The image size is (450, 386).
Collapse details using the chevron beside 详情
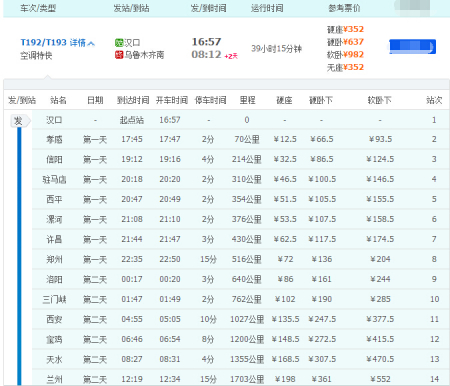click(x=92, y=43)
